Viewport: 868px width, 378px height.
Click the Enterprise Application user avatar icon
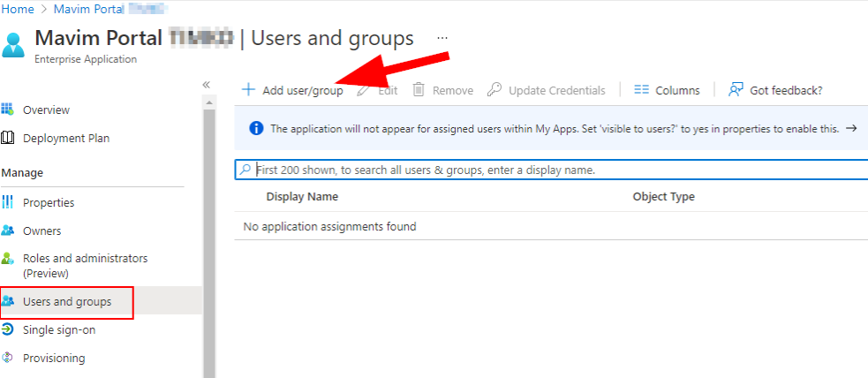(13, 45)
